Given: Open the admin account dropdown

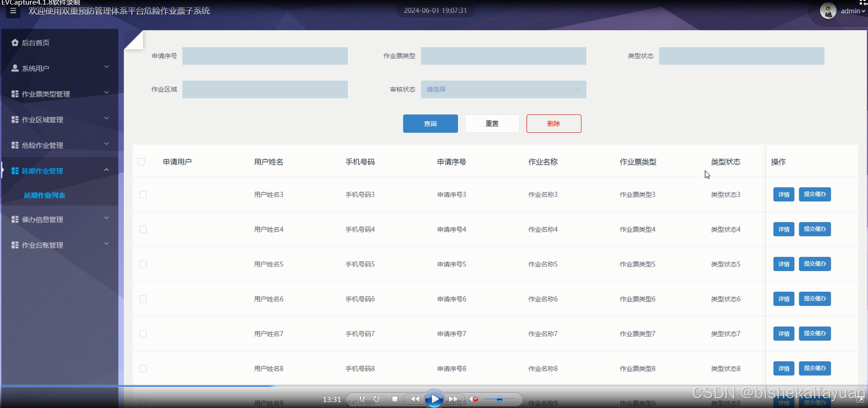Looking at the screenshot, I should 853,11.
